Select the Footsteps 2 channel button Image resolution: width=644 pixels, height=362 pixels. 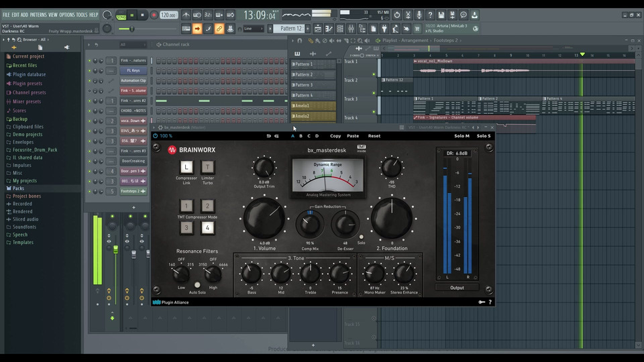133,191
